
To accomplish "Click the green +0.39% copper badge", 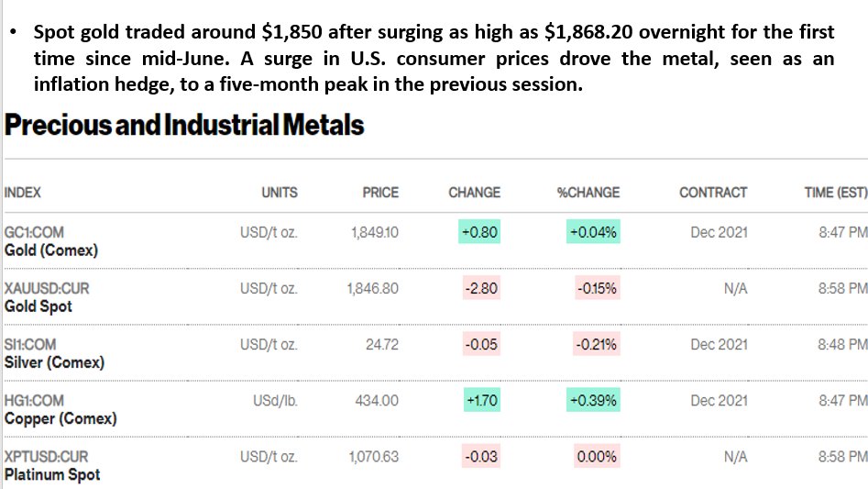I will [x=593, y=400].
